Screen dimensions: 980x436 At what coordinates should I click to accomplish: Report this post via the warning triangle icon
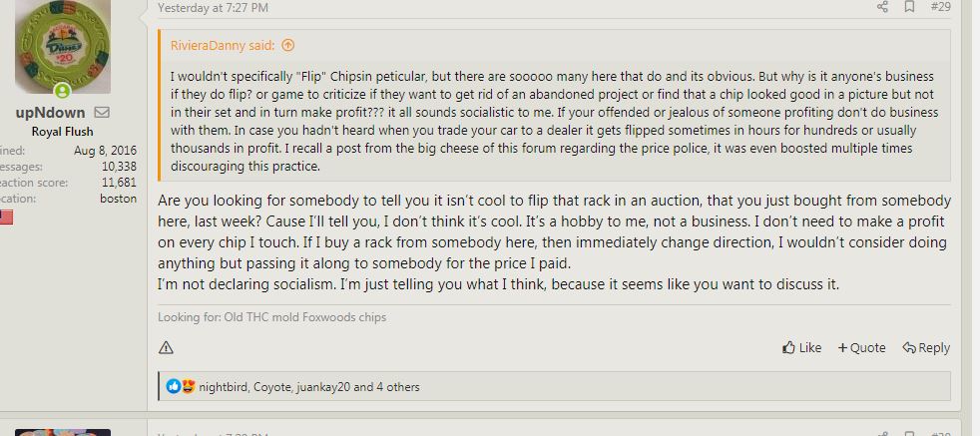[x=166, y=347]
